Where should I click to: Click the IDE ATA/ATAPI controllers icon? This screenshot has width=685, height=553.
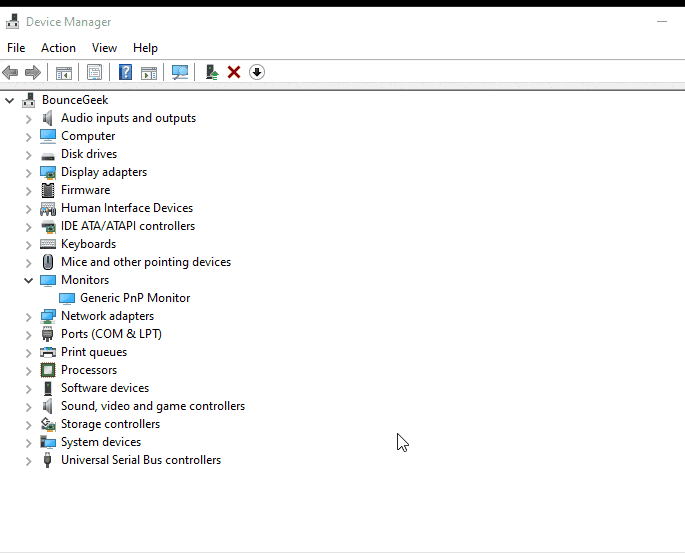48,226
